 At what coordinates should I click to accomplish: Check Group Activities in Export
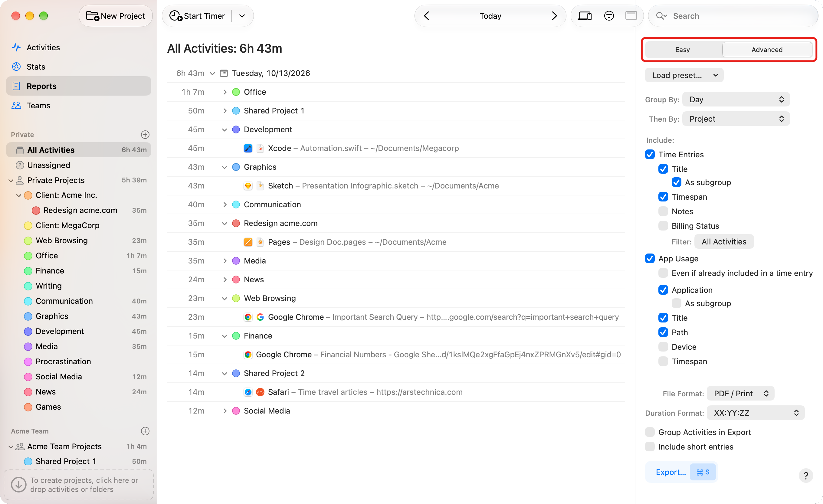650,432
